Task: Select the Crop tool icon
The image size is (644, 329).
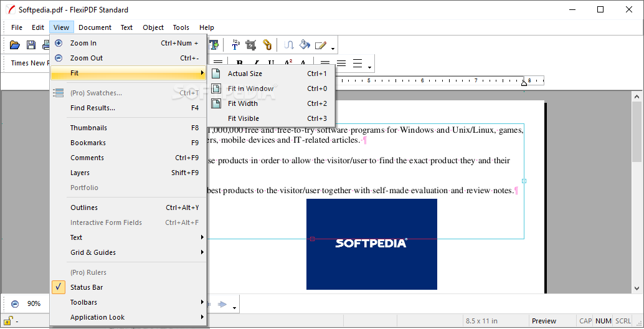Action: click(251, 45)
